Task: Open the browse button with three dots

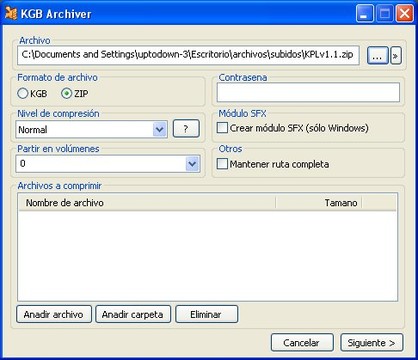Action: tap(377, 55)
